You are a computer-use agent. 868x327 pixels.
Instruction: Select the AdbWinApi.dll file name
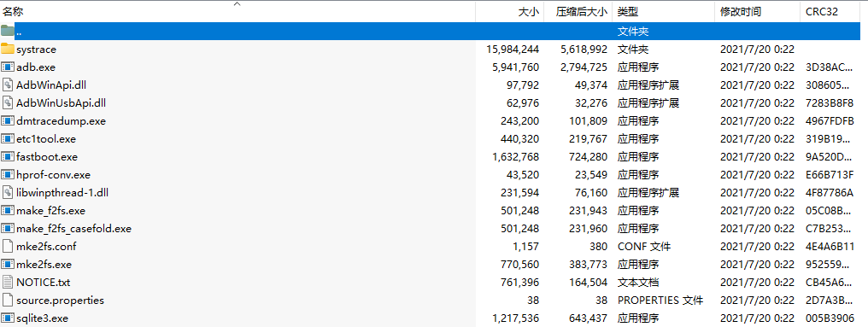[51, 85]
